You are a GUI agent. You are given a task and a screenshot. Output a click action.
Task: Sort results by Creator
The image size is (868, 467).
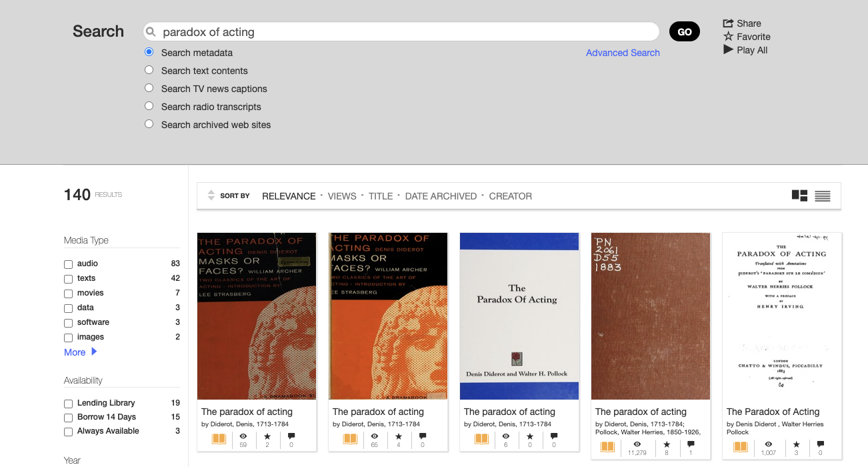click(x=511, y=196)
